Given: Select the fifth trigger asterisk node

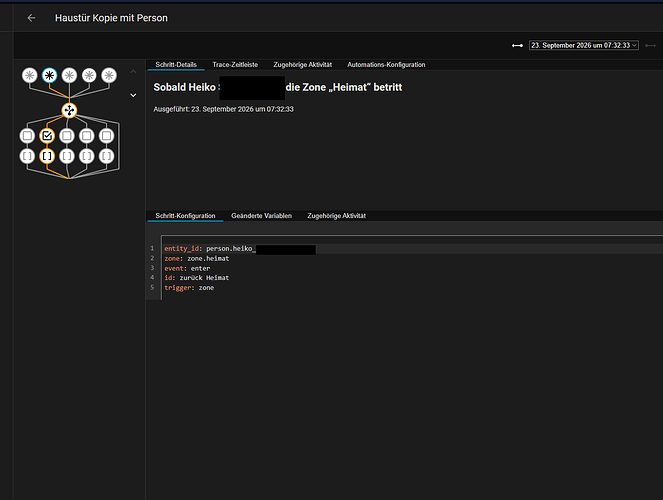Looking at the screenshot, I should (109, 76).
